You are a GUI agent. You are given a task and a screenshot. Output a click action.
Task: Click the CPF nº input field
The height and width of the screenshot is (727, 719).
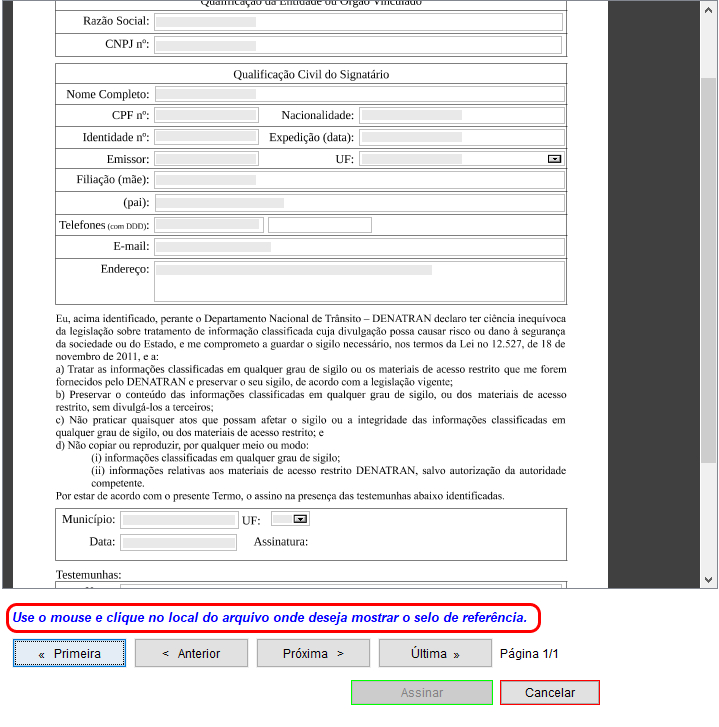tap(206, 115)
